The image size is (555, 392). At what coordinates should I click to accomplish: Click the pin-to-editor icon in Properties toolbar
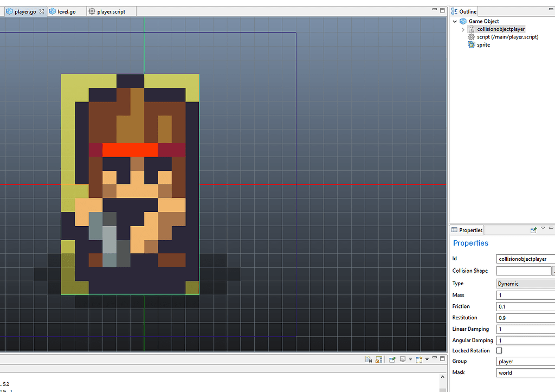(534, 230)
